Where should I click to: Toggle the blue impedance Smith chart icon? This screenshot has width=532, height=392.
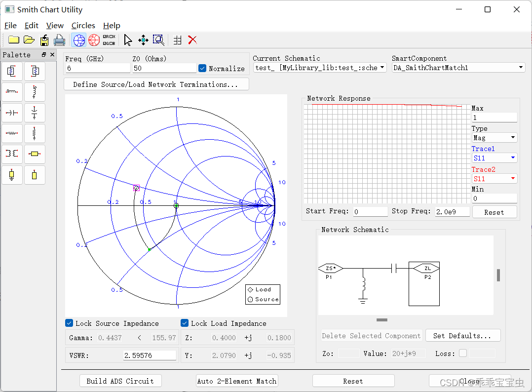[x=79, y=40]
